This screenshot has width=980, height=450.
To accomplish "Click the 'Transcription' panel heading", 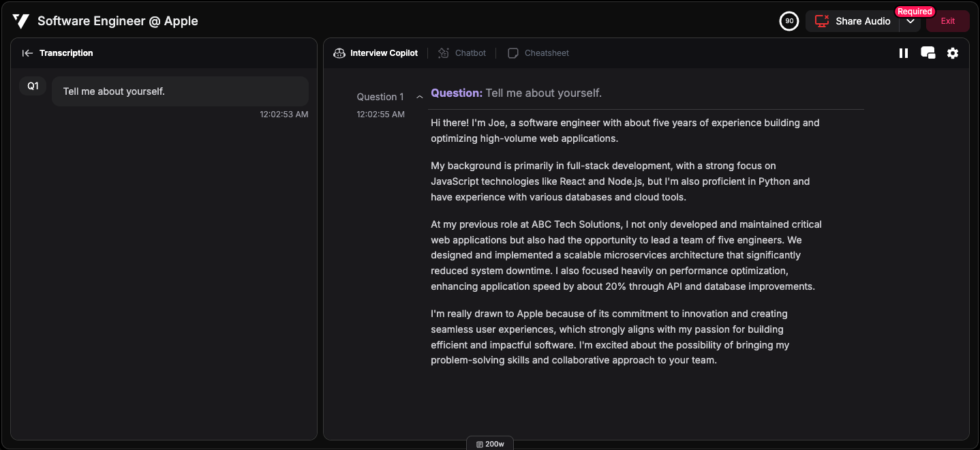I will pyautogui.click(x=66, y=53).
